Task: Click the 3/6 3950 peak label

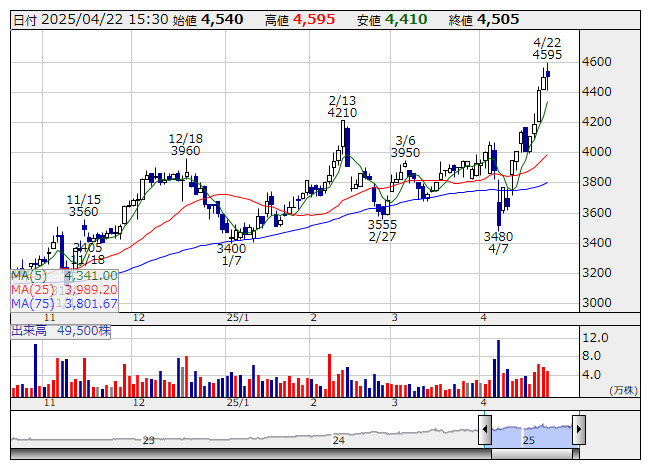Action: [405, 147]
